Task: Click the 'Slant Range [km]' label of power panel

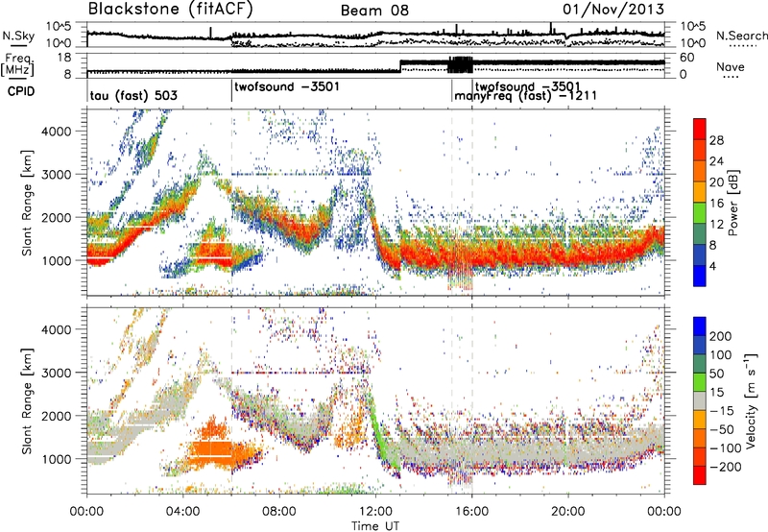Action: pyautogui.click(x=27, y=203)
